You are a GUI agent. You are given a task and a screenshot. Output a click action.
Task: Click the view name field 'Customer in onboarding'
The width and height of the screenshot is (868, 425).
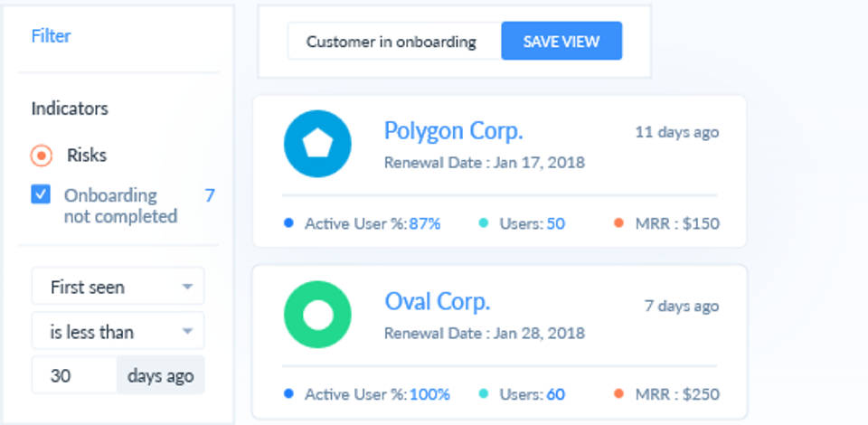coord(392,42)
